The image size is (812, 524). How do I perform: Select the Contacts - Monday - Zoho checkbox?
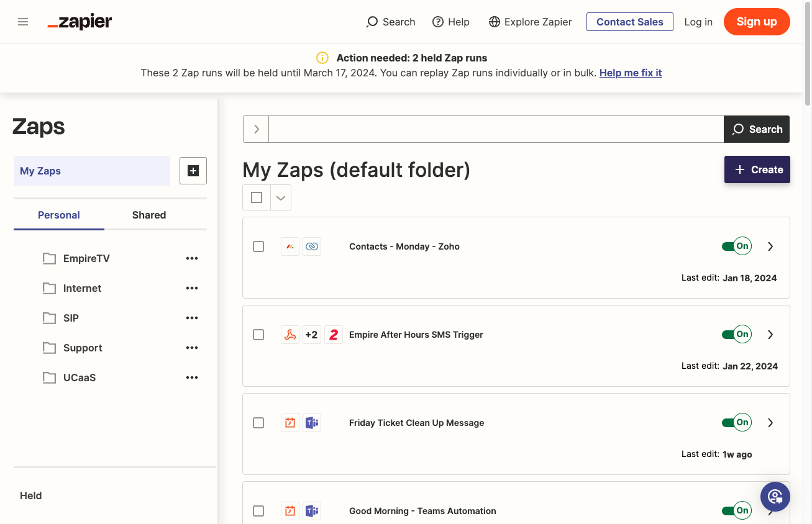258,246
